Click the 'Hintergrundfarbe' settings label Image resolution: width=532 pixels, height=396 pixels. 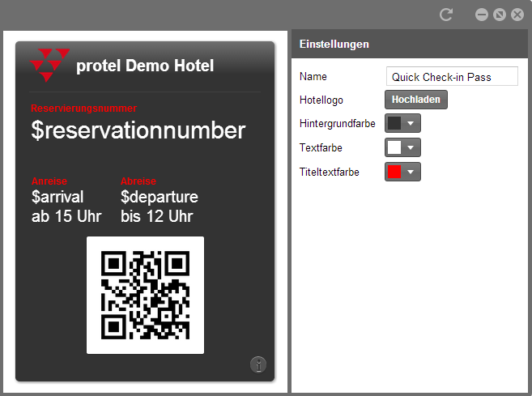pyautogui.click(x=337, y=124)
